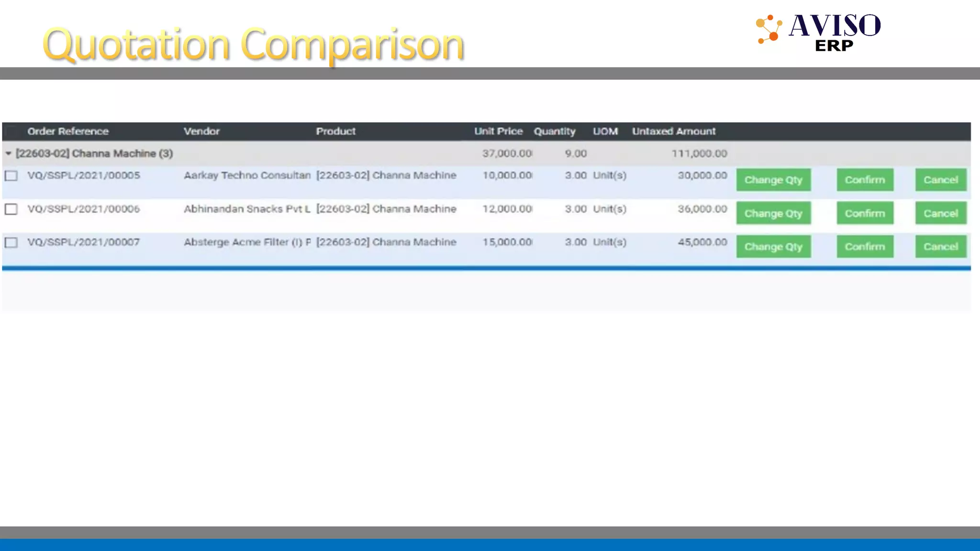Click Change Qty for Abhinandan Snacks quotation
Screen dimensions: 980x551
coord(773,213)
